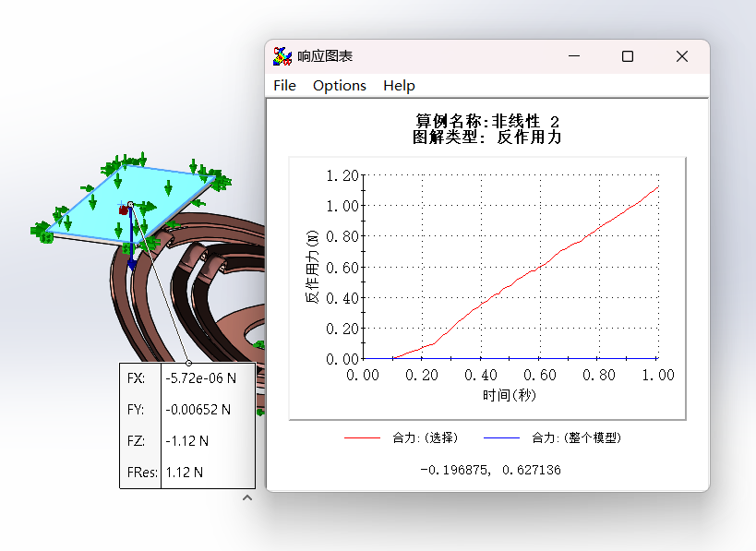The image size is (756, 551).
Task: Expand the collapsed panel via bottom chevron
Action: [246, 497]
